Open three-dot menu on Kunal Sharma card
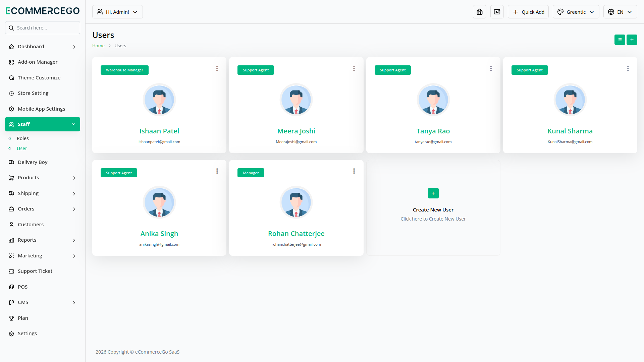The image size is (644, 362). click(x=628, y=69)
